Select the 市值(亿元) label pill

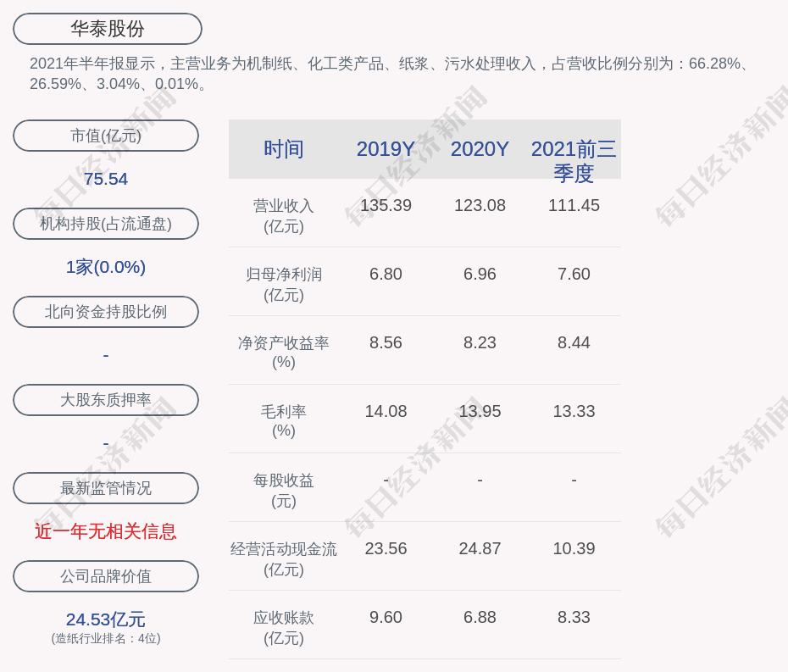tap(106, 136)
